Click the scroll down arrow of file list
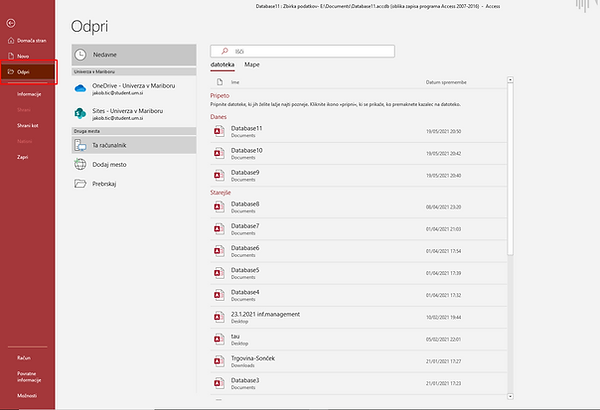This screenshot has height=410, width=600. click(x=510, y=397)
